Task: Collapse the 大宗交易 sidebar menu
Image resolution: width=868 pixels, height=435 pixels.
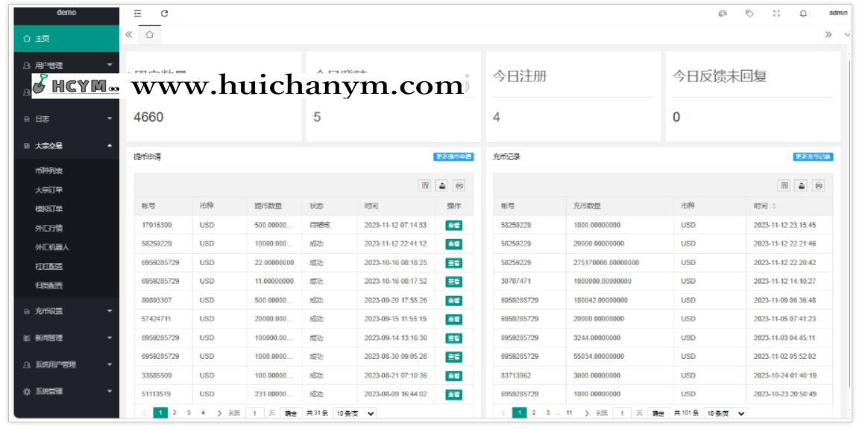Action: pos(66,146)
